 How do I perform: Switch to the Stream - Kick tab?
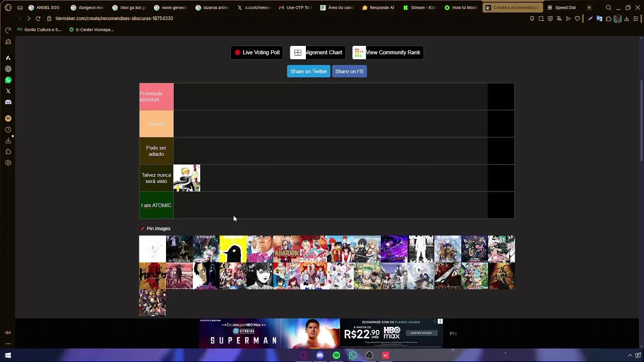(420, 8)
